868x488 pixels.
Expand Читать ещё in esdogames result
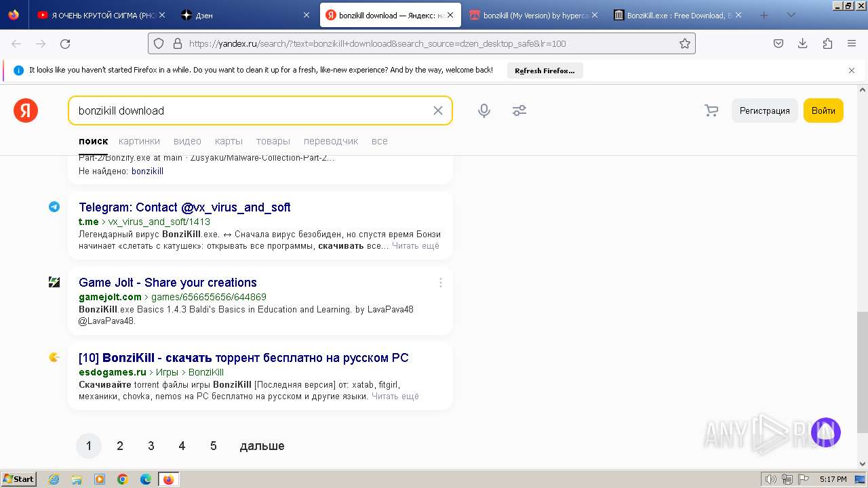pos(395,396)
